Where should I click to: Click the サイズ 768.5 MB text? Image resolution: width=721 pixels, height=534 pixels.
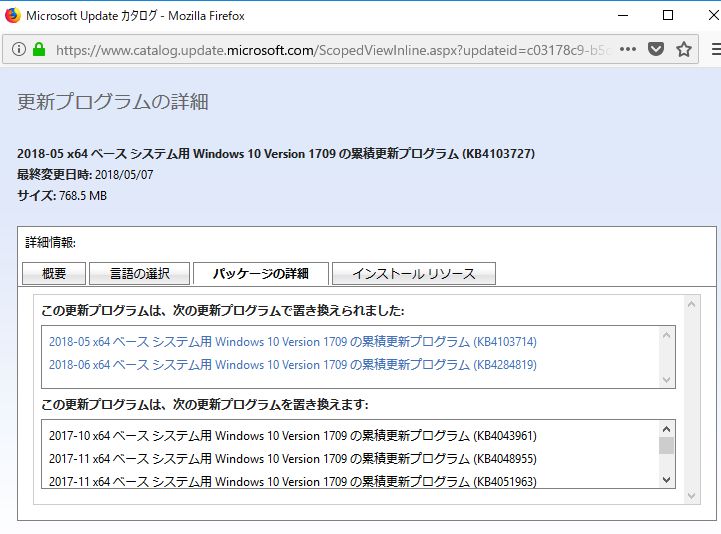(x=62, y=196)
